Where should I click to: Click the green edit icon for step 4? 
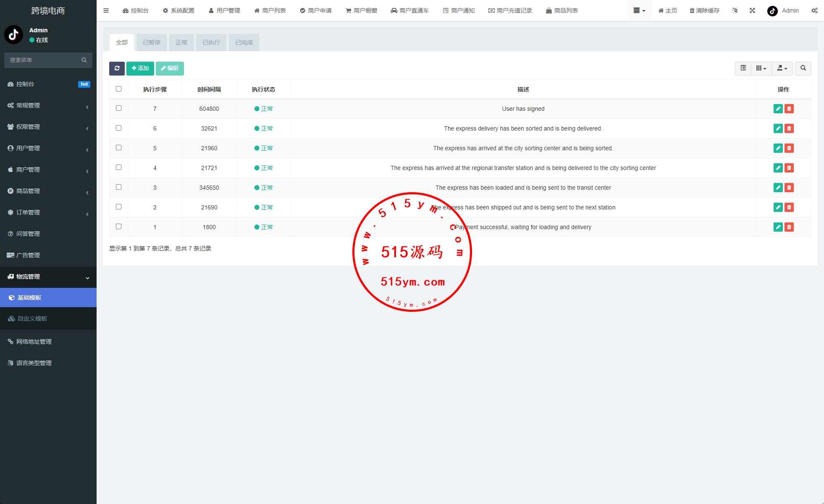[x=778, y=168]
